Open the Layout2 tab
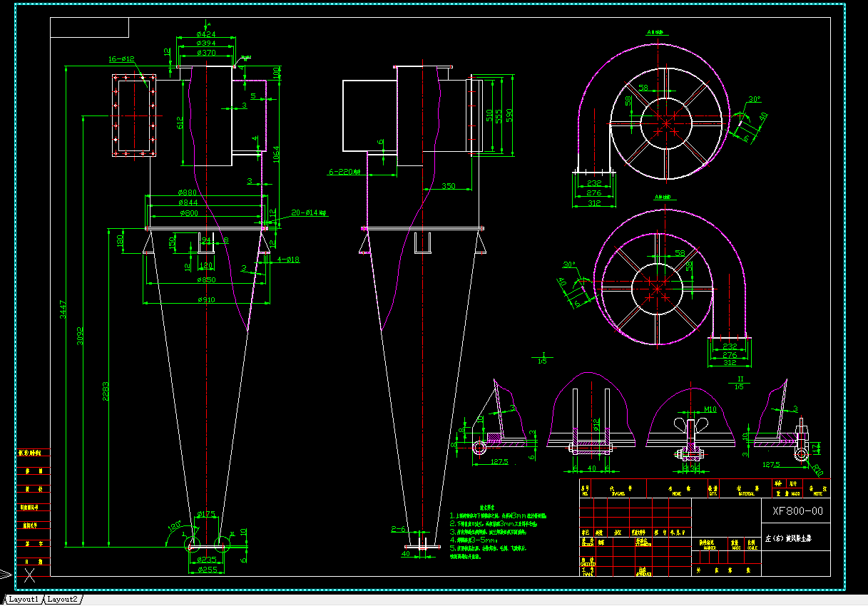Screen dimensions: 868x606 point(63,600)
